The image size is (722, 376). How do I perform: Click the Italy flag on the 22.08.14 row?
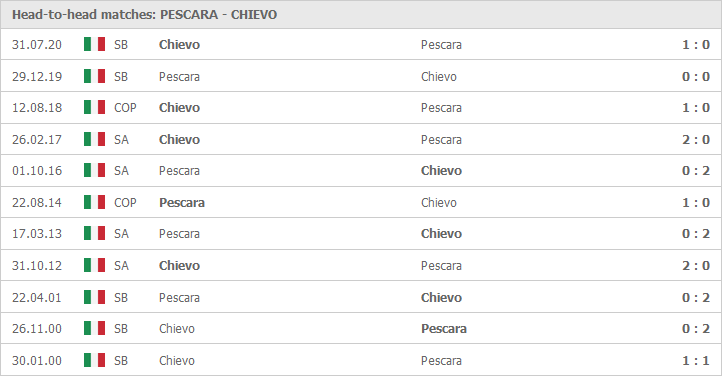coord(94,202)
